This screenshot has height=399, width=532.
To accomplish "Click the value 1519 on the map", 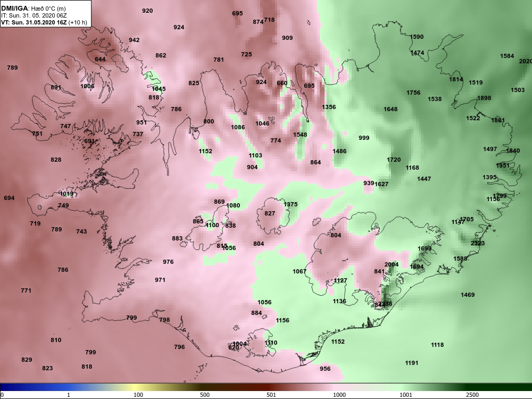I will (476, 83).
